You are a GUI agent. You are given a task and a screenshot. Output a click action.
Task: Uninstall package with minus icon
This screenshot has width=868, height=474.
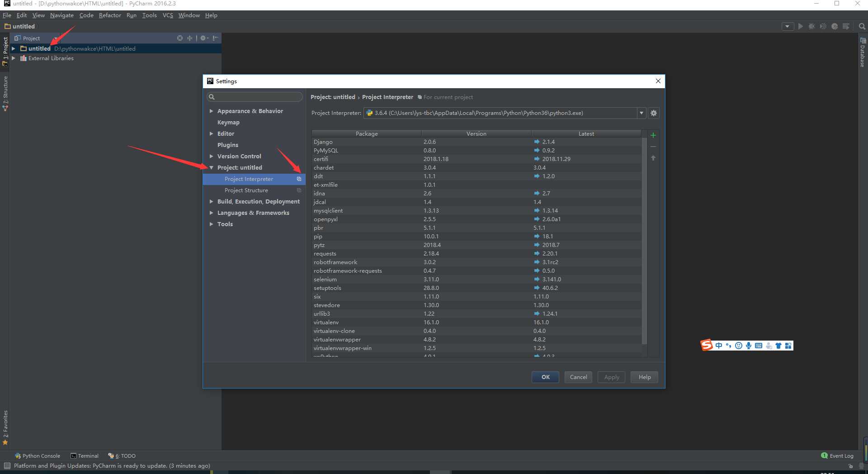pos(653,147)
